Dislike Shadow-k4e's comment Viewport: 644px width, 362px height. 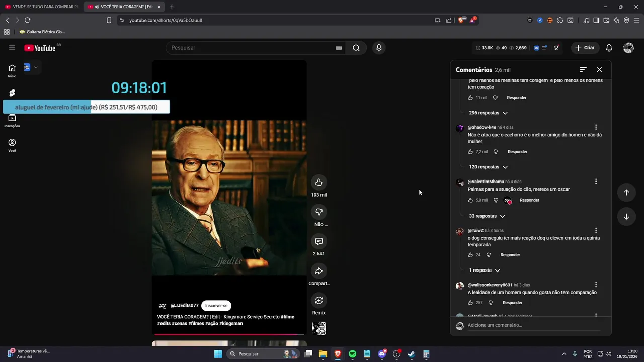(496, 152)
